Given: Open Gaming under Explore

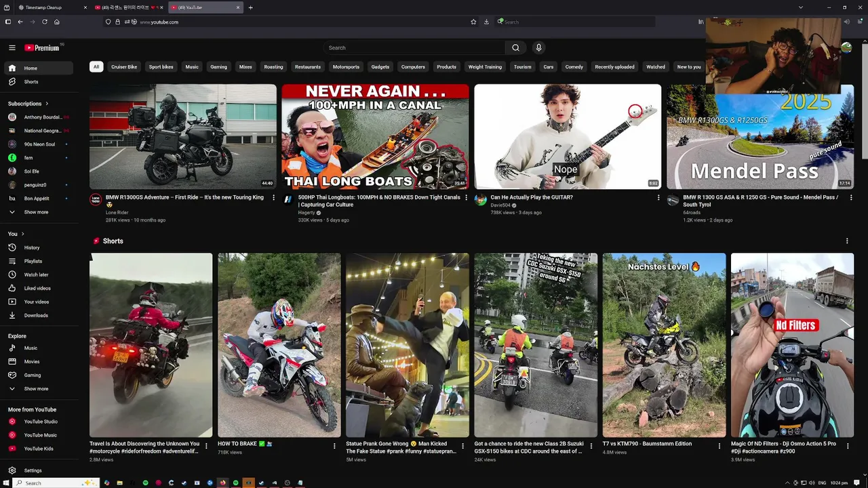Looking at the screenshot, I should (x=38, y=375).
